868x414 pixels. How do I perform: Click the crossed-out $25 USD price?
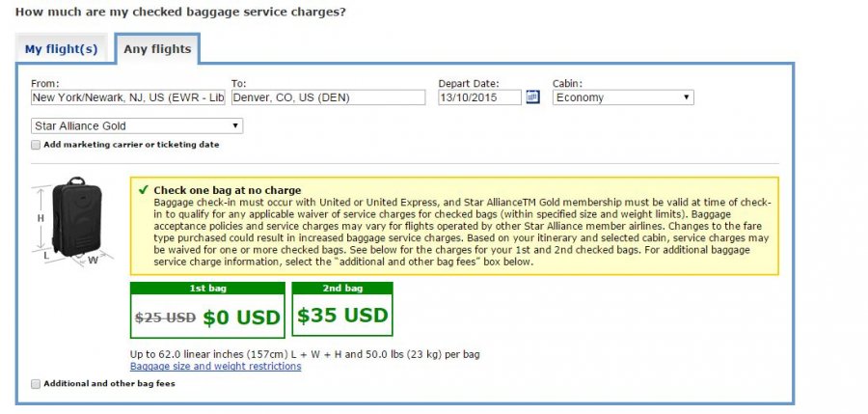165,317
